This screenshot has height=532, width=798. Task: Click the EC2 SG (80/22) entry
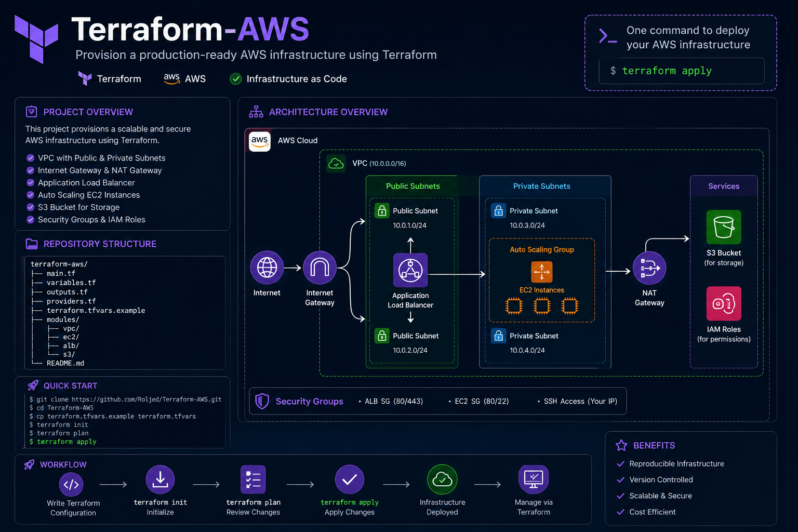click(482, 401)
